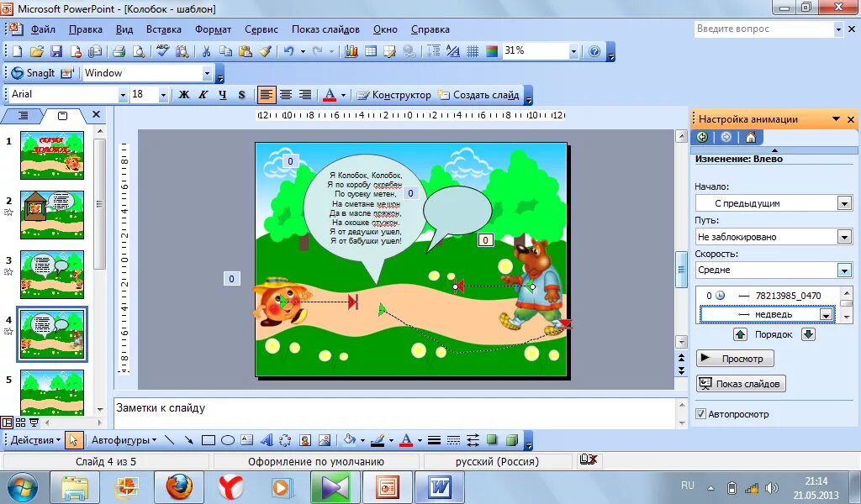Screen dimensions: 861x504
Task: Open Скорость 'Средне' dropdown
Action: tap(844, 270)
